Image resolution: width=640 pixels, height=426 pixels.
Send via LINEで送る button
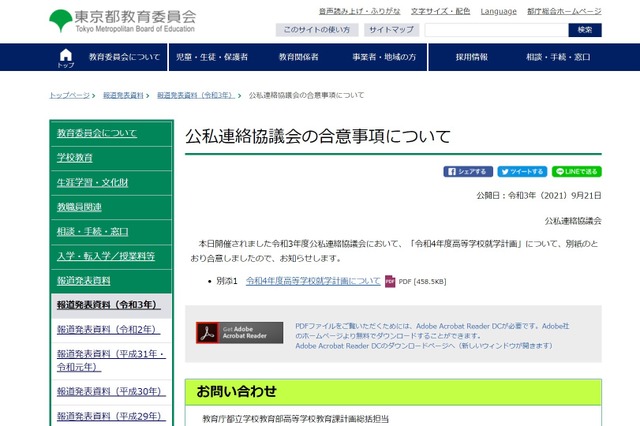click(577, 171)
